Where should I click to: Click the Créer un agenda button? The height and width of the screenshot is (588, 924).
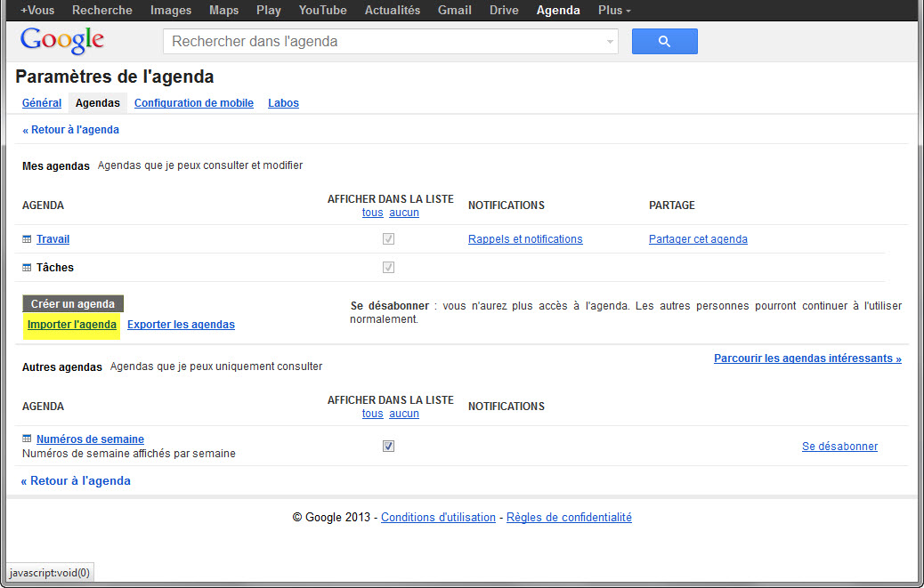pyautogui.click(x=73, y=303)
